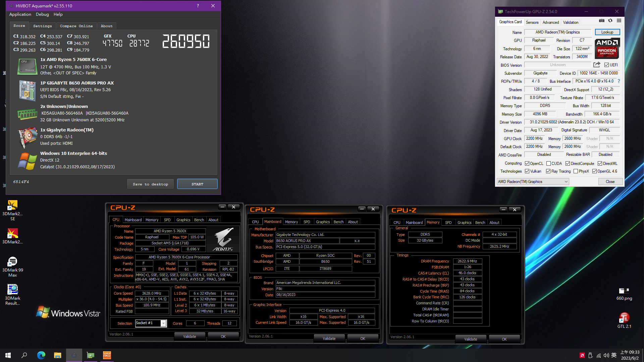
Task: Toggle PhysX checkbox
Action: [576, 171]
